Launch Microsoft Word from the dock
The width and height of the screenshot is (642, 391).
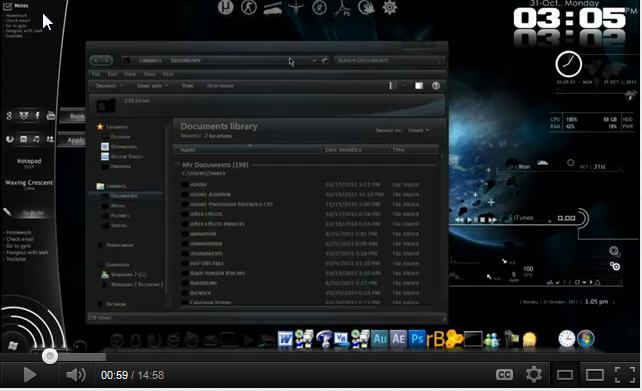click(285, 339)
